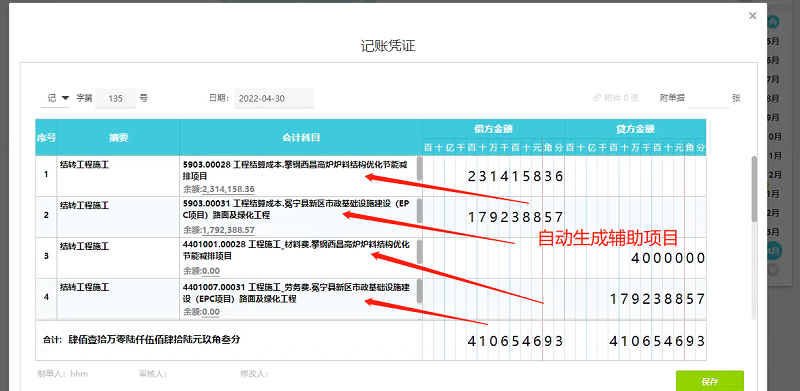Open balance link 1,792,388.57
The image size is (800, 391).
pyautogui.click(x=229, y=230)
